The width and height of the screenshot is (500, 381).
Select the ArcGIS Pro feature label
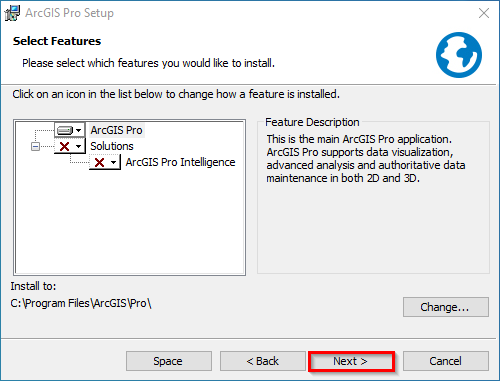tap(116, 130)
